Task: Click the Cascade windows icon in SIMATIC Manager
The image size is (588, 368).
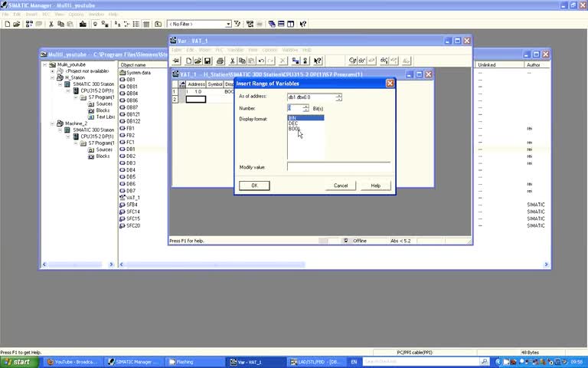Action: point(272,24)
